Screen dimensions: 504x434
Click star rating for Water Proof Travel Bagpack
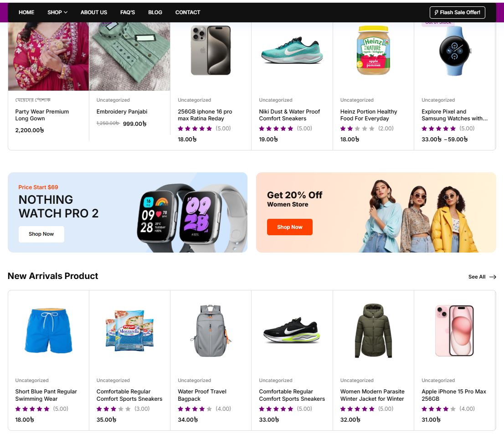click(x=195, y=409)
